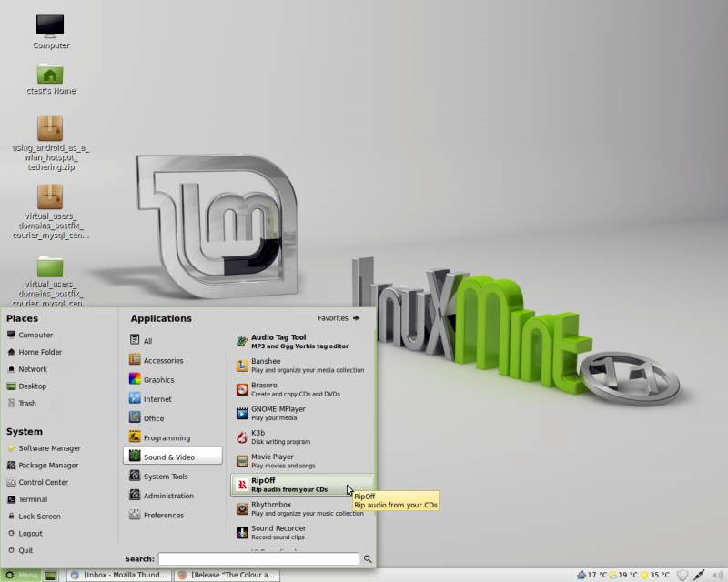The width and height of the screenshot is (728, 582).
Task: Click the Menu button on the panel
Action: [22, 575]
